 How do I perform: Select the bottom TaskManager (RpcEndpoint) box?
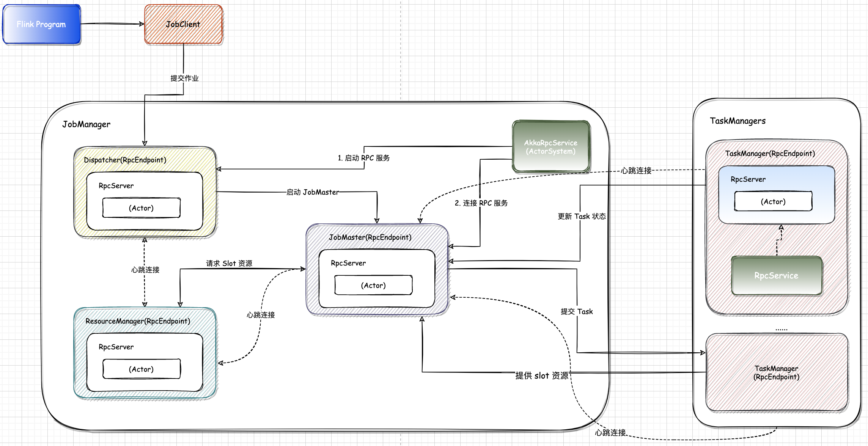(x=777, y=372)
